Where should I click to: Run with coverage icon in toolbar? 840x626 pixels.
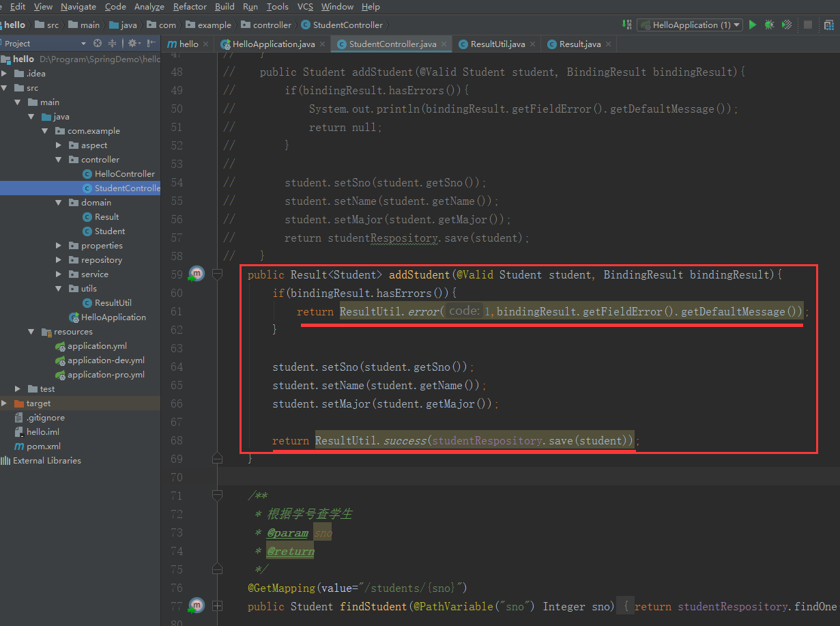[x=787, y=25]
